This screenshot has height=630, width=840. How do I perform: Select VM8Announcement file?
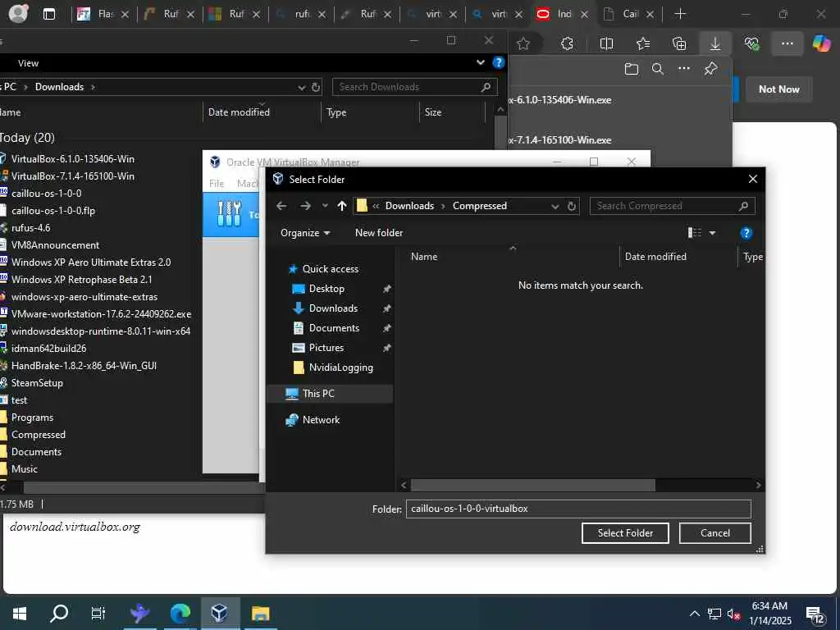(55, 244)
